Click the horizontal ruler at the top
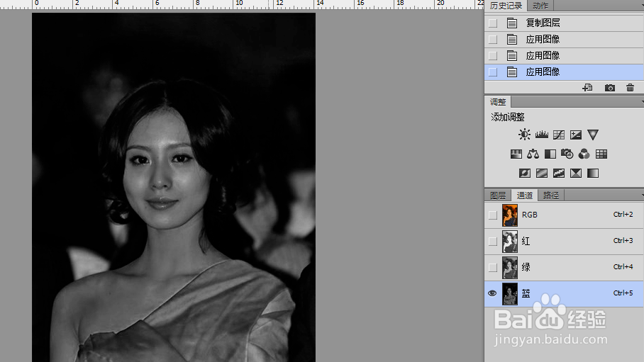 coord(242,4)
